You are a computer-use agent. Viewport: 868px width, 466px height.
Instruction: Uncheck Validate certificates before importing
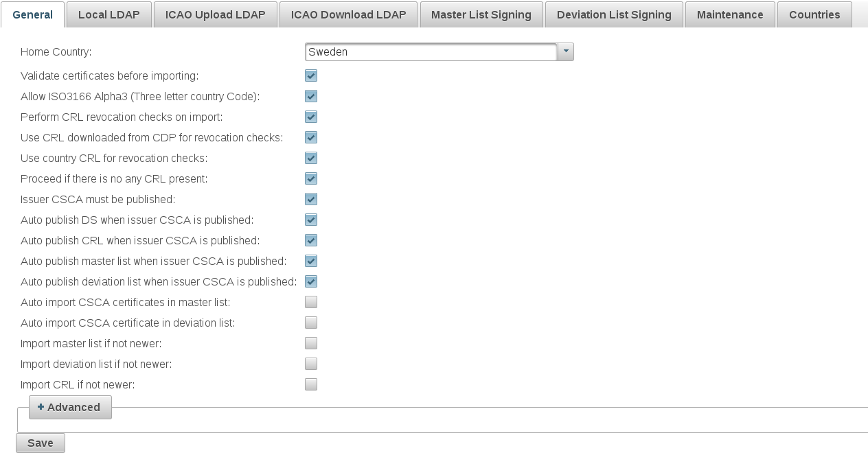tap(311, 75)
